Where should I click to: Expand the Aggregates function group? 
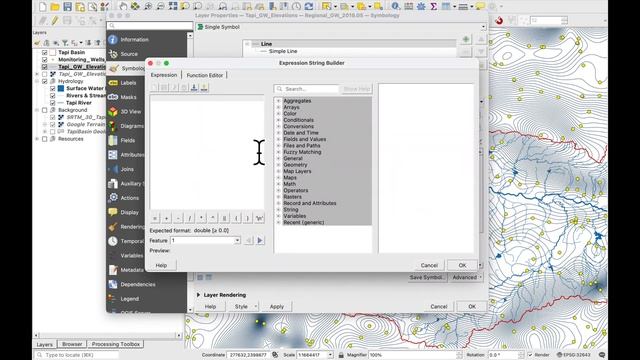point(278,101)
